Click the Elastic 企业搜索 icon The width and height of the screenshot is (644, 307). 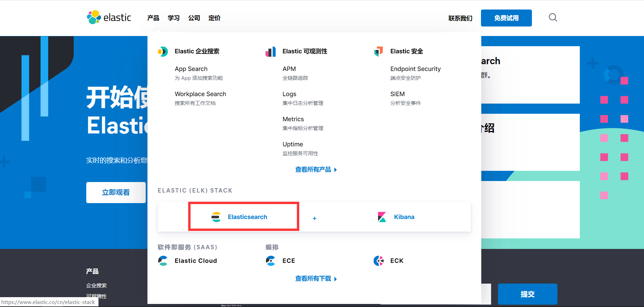[163, 52]
